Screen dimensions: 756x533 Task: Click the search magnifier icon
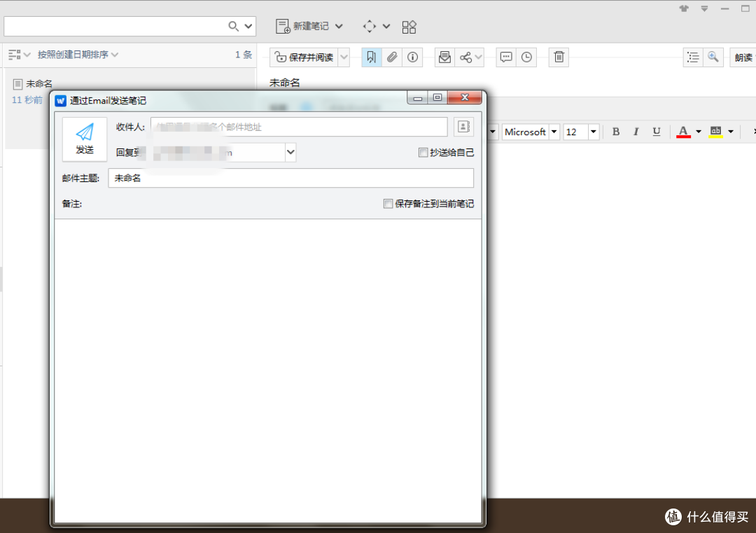(233, 26)
